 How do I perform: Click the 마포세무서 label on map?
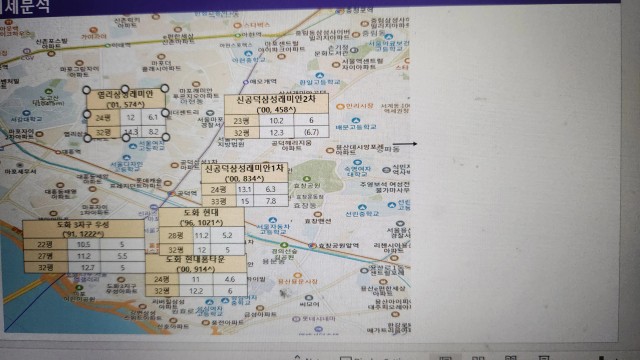(x=20, y=171)
